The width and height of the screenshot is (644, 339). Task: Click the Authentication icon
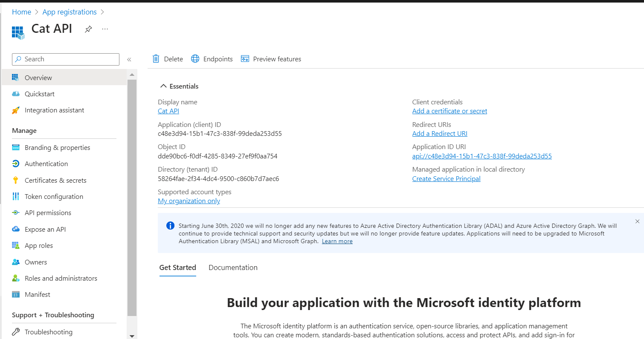click(x=16, y=164)
